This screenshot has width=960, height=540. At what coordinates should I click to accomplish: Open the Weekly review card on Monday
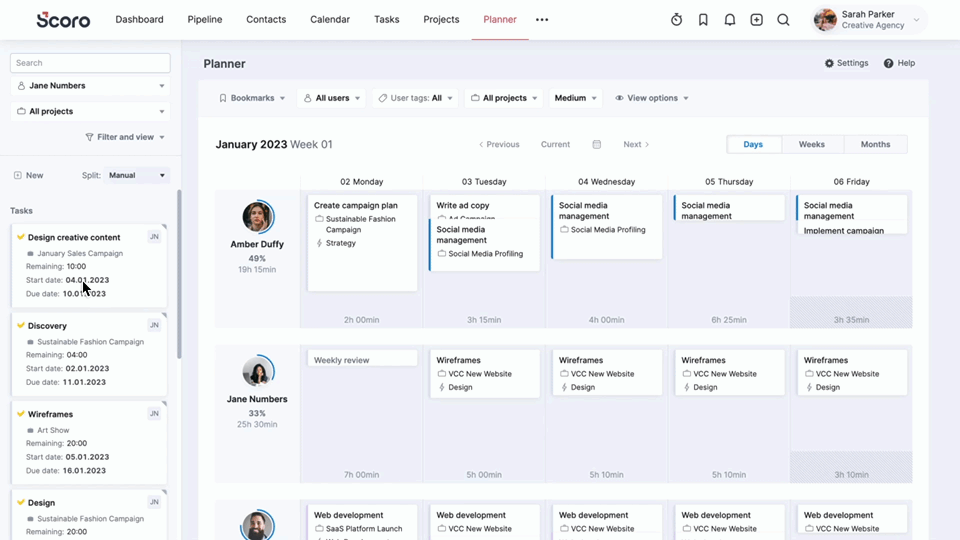(362, 359)
